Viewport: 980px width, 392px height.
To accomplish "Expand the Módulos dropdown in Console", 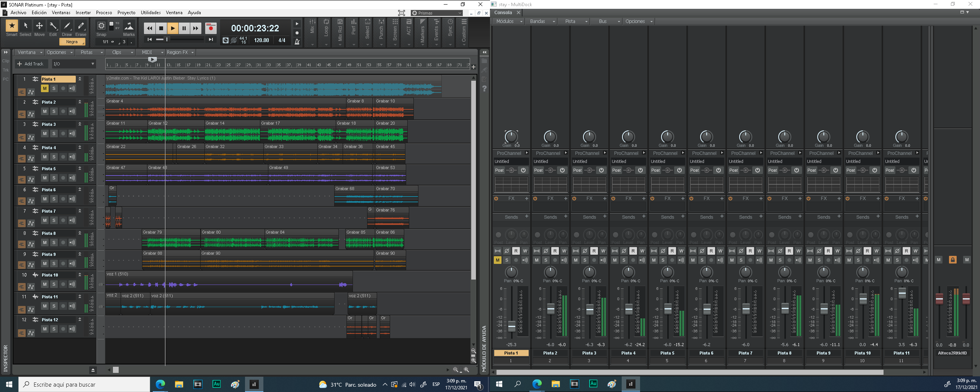I will coord(508,21).
